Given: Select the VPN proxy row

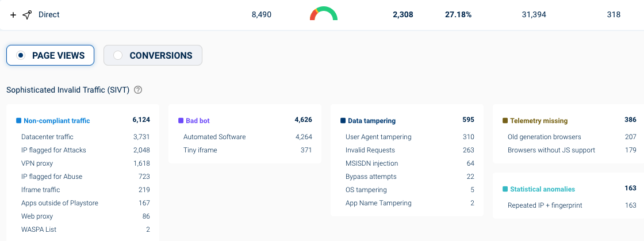Looking at the screenshot, I should [x=86, y=163].
